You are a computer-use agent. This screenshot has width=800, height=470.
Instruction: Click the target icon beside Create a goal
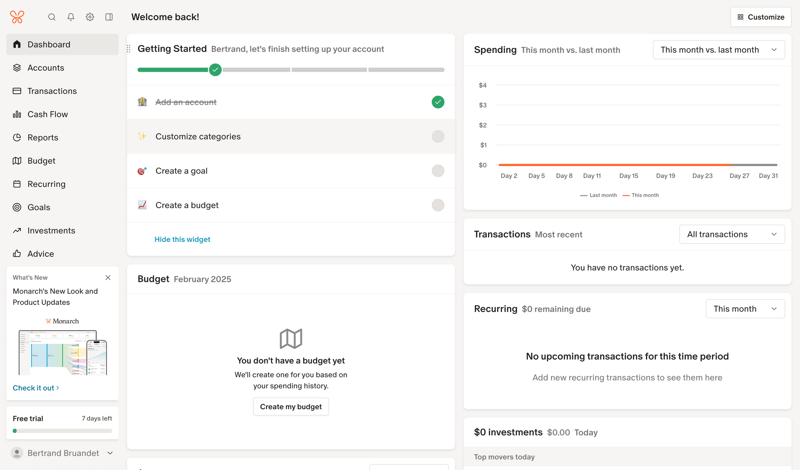tap(142, 170)
